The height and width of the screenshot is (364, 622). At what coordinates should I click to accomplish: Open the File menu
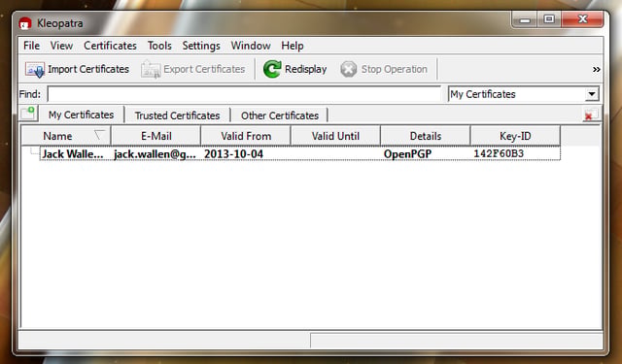(31, 46)
